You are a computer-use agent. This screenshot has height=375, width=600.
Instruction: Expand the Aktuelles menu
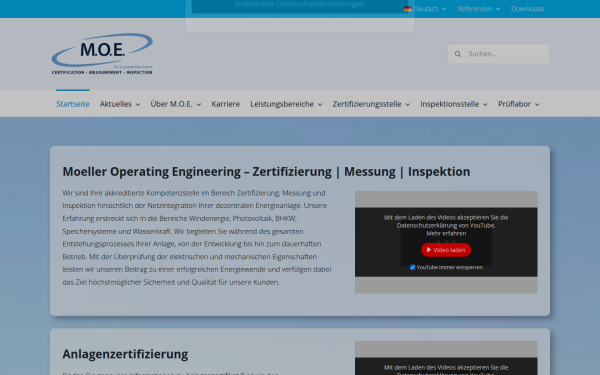[120, 104]
